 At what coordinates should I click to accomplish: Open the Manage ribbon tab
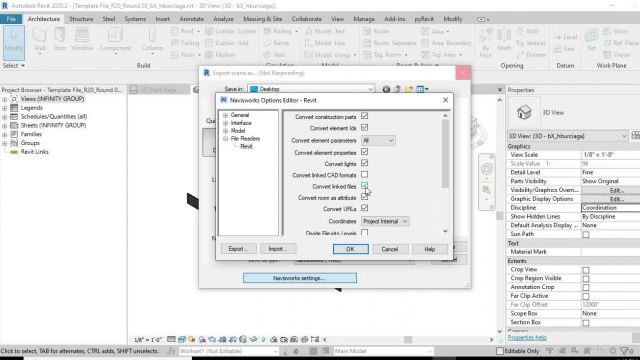pyautogui.click(x=364, y=19)
